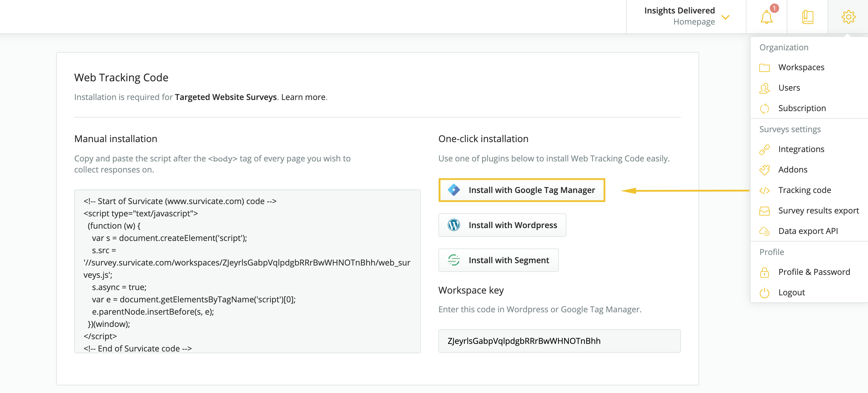Select Logout from the menu
868x393 pixels.
[x=791, y=293]
